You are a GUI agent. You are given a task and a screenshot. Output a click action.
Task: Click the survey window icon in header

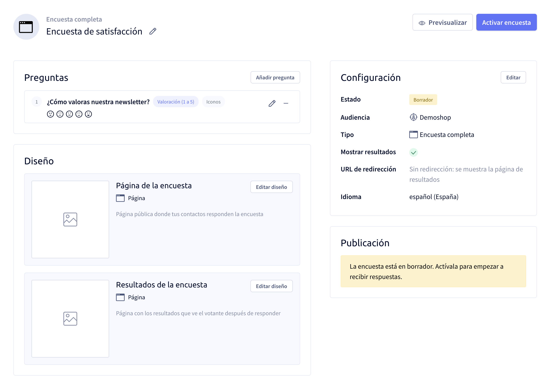point(26,27)
